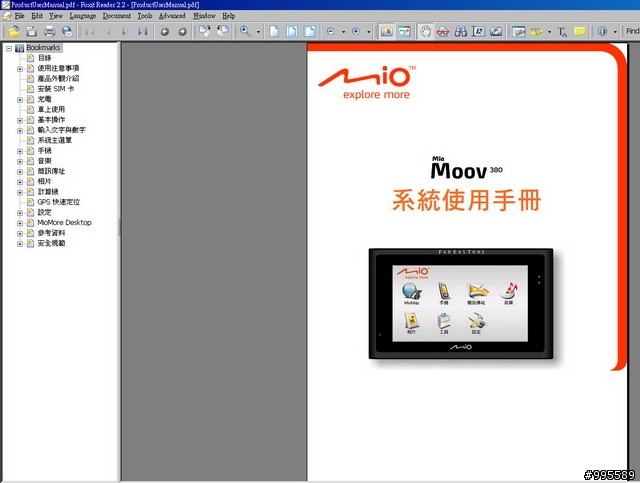Open the Zoom tool dropdown arrow

pos(258,32)
